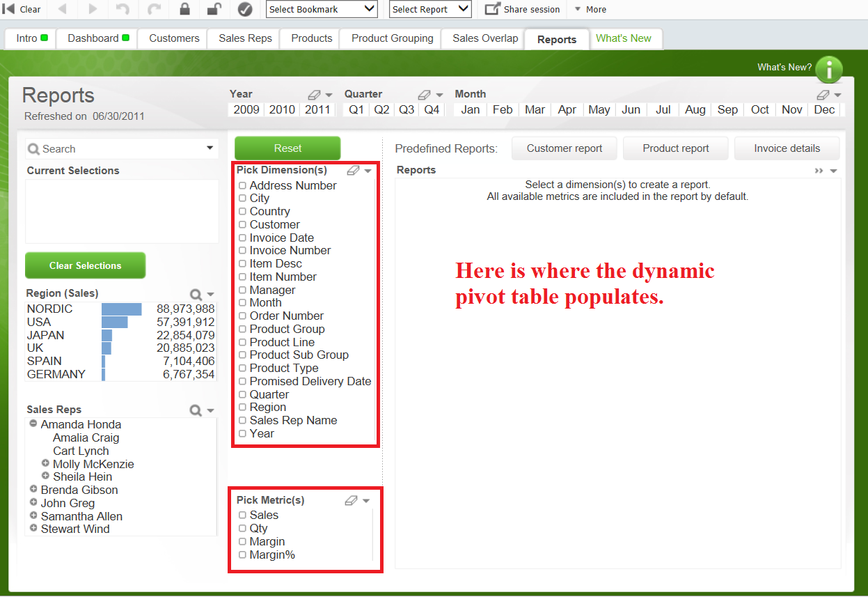Click the Undo arrow in toolbar

coord(123,9)
